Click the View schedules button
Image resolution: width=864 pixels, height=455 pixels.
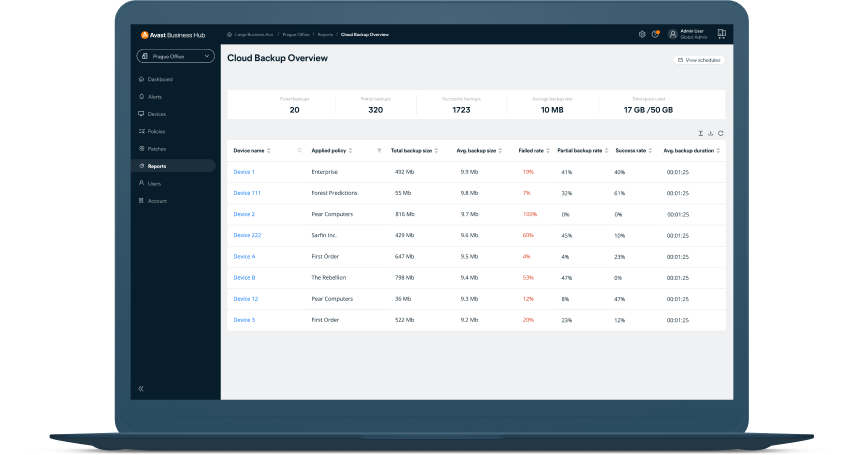(699, 60)
